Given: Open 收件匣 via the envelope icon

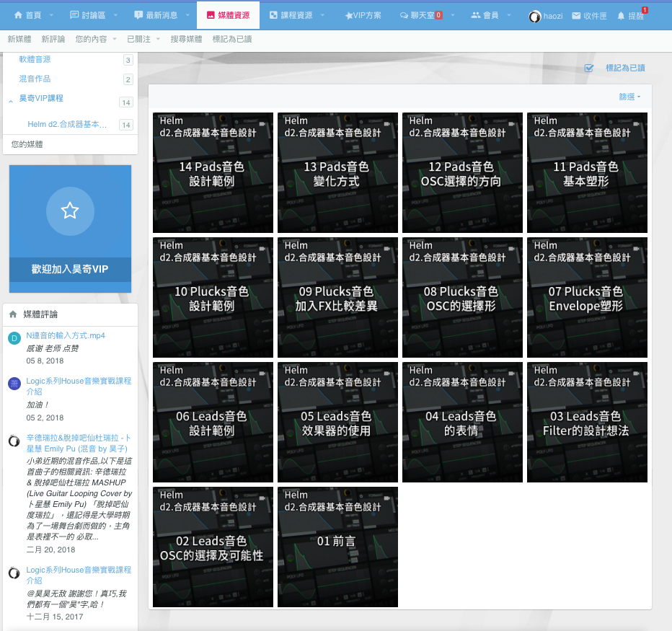Looking at the screenshot, I should (x=576, y=15).
